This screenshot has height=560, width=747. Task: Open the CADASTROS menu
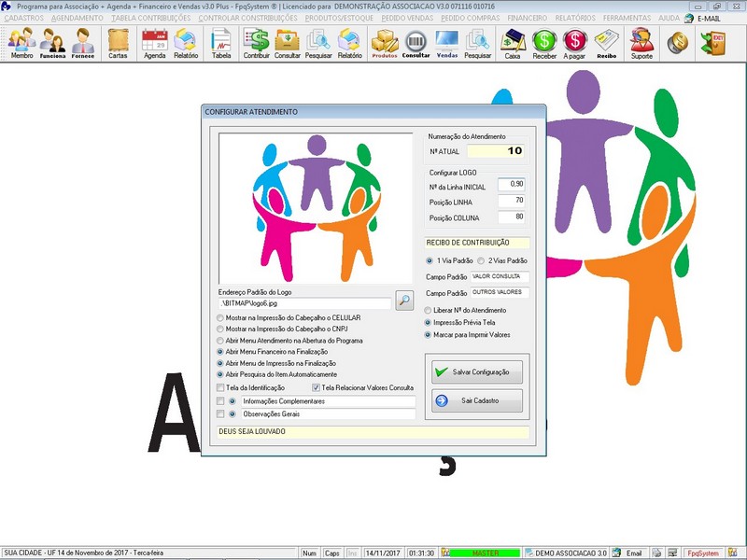24,18
